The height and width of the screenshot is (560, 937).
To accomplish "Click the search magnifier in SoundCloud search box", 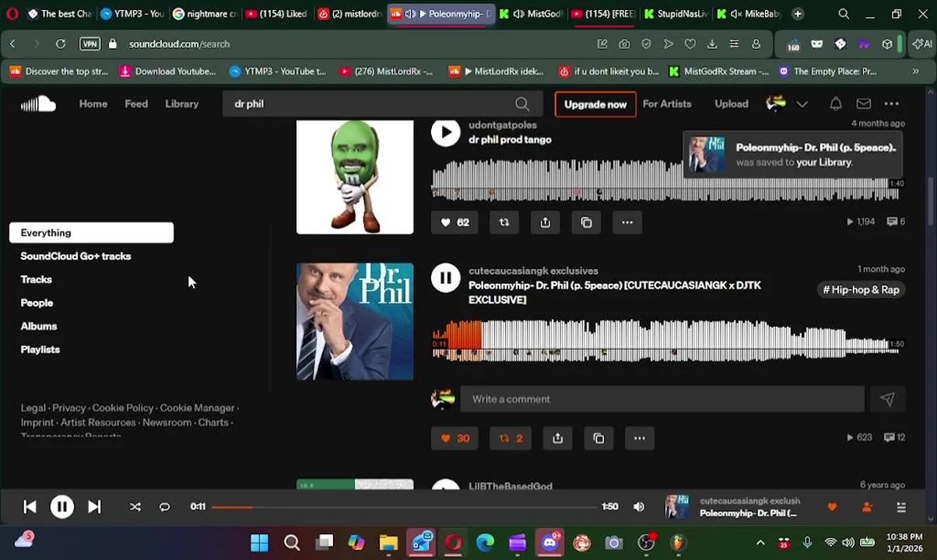I will pos(522,104).
